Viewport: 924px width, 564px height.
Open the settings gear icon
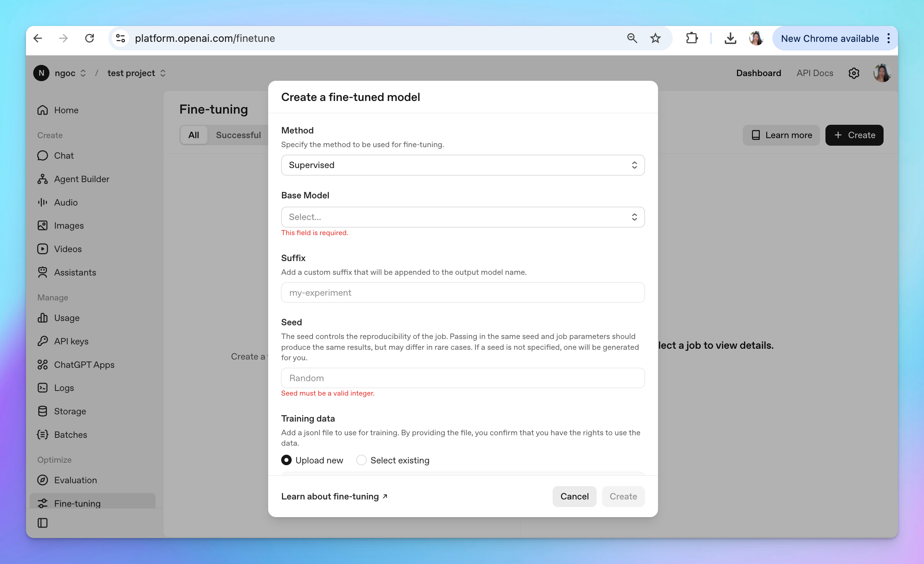point(854,73)
